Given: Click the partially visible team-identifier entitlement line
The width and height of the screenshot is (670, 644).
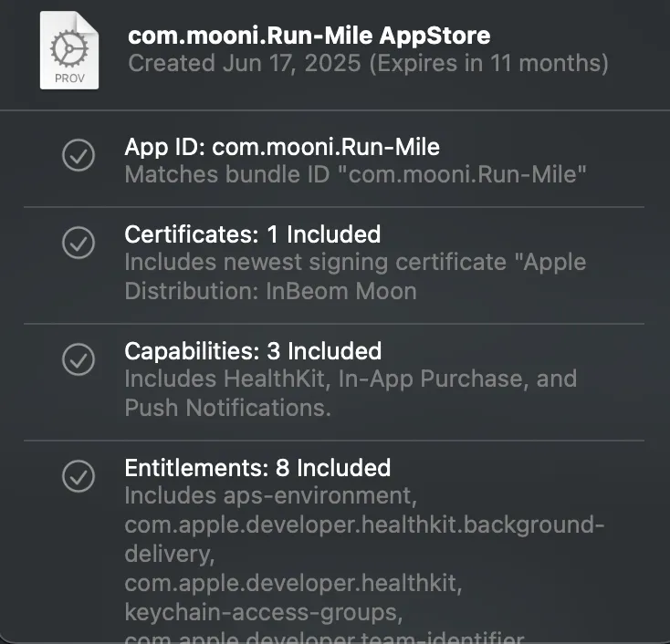Looking at the screenshot, I should (324, 637).
